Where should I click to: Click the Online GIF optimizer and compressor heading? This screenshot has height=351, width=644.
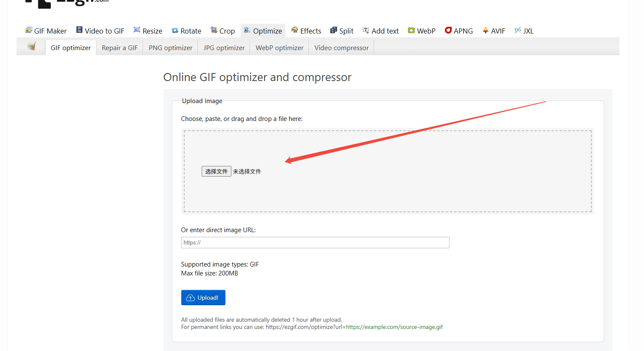pos(257,77)
